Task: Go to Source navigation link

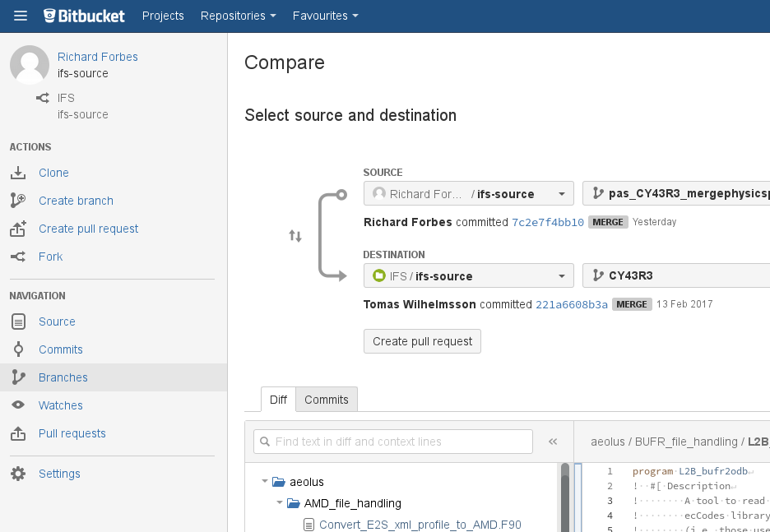Action: (57, 322)
